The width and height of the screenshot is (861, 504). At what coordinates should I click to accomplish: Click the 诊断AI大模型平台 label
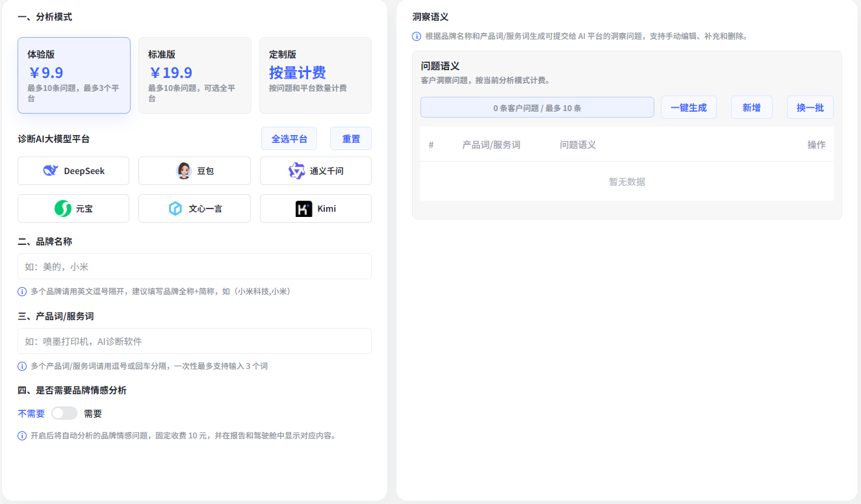click(54, 139)
